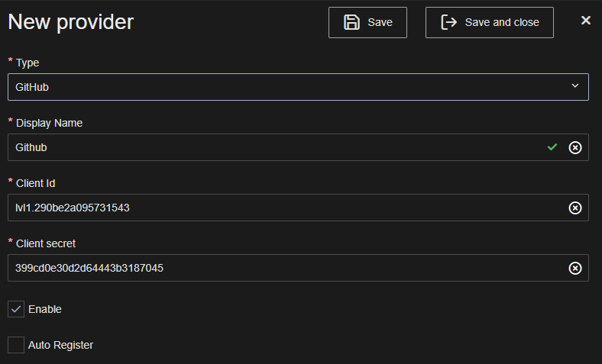This screenshot has height=364, width=602.
Task: Clear the Client secret field
Action: [x=575, y=268]
